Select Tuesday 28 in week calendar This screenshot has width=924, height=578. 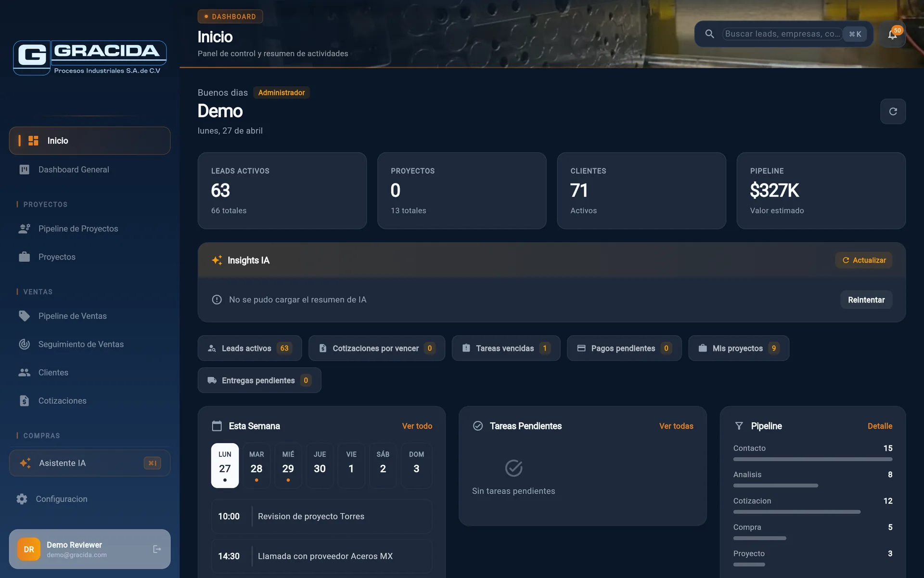257,465
